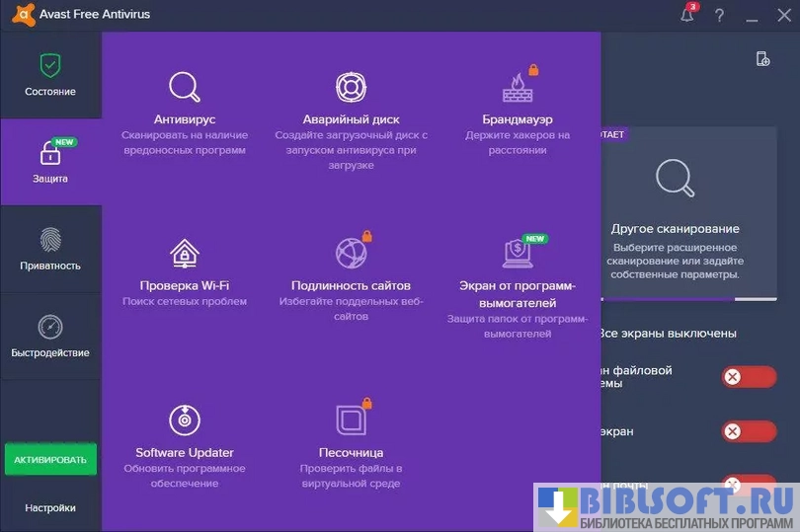
Task: Click the help question mark icon
Action: pos(720,15)
